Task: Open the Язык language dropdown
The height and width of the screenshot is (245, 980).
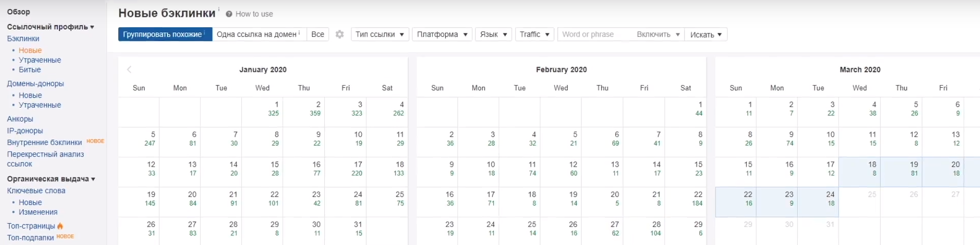Action: pos(493,34)
